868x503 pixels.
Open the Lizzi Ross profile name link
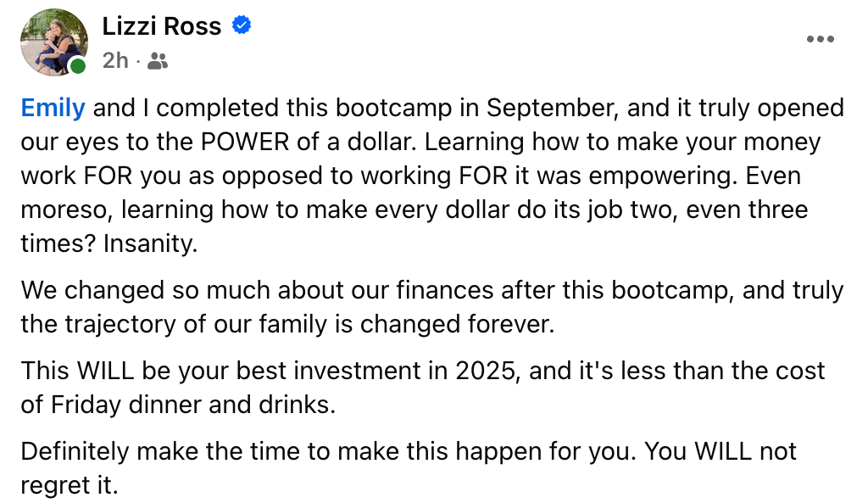click(162, 26)
